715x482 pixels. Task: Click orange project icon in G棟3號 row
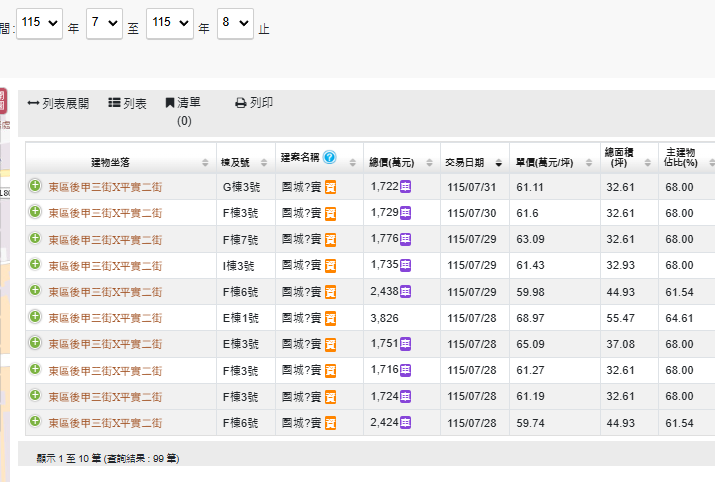click(331, 187)
